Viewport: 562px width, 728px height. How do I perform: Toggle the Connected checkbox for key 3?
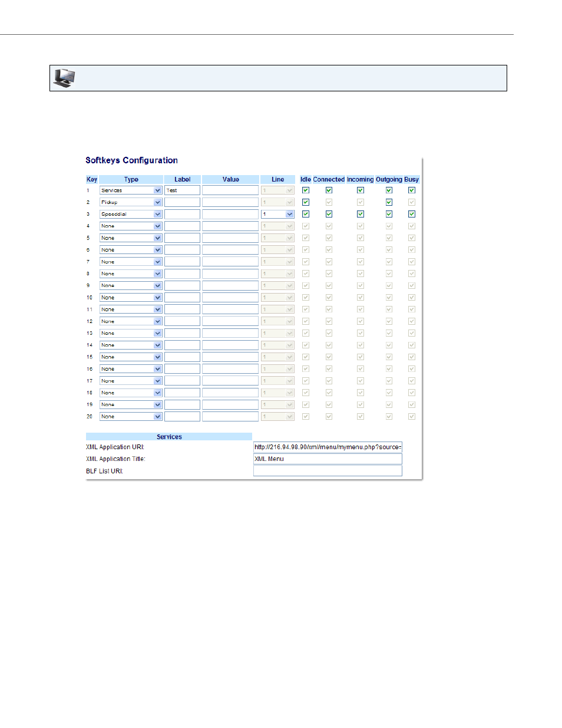click(329, 214)
